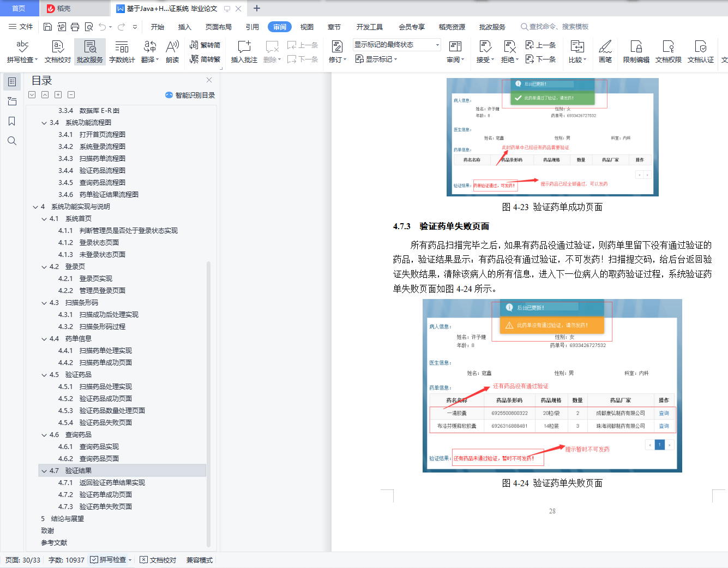Click the Save icon in quick access bar
The image size is (728, 568).
click(x=47, y=27)
